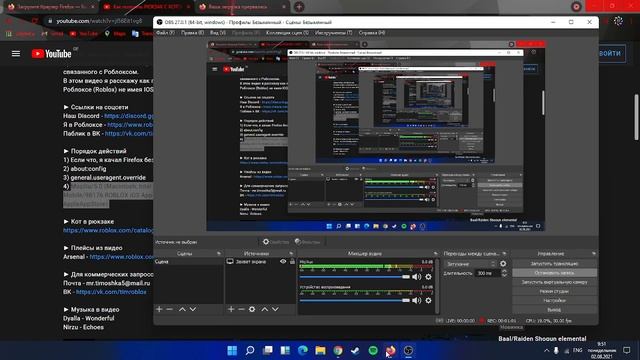Open Microsoft Edge from the taskbar

coord(303,350)
